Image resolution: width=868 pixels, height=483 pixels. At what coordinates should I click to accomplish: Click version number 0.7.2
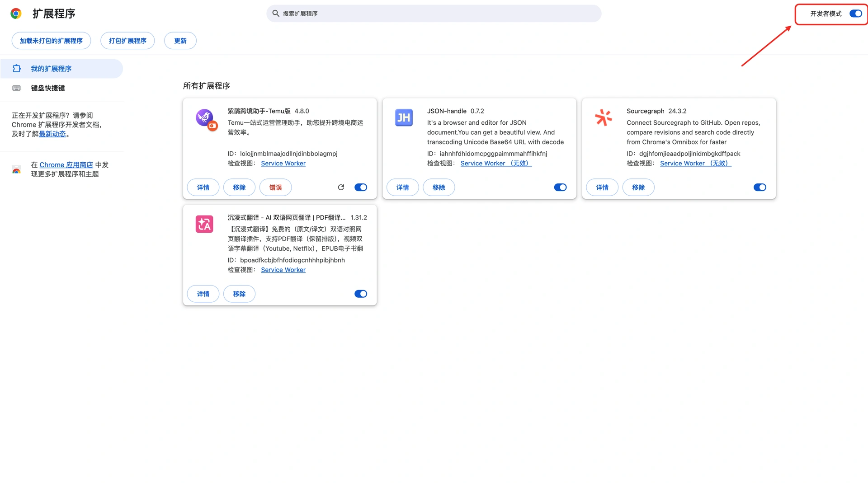coord(477,111)
